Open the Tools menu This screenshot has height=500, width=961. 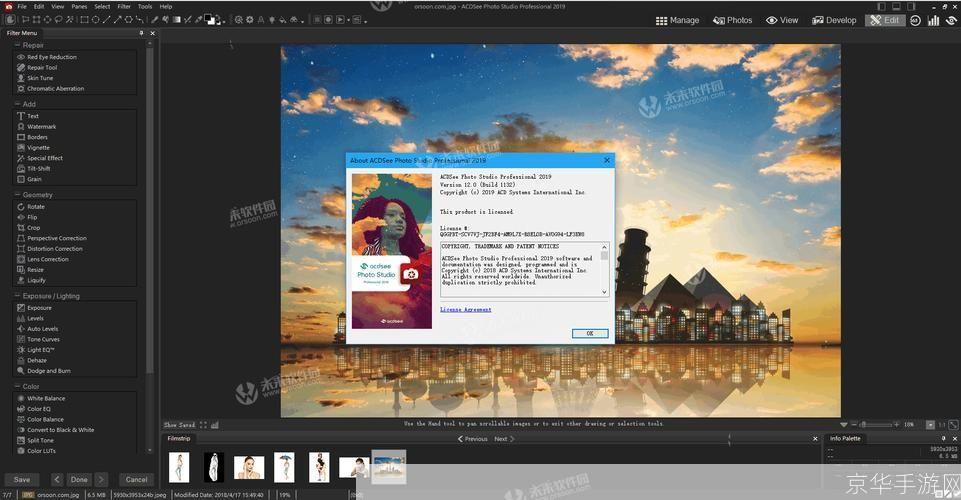(145, 6)
